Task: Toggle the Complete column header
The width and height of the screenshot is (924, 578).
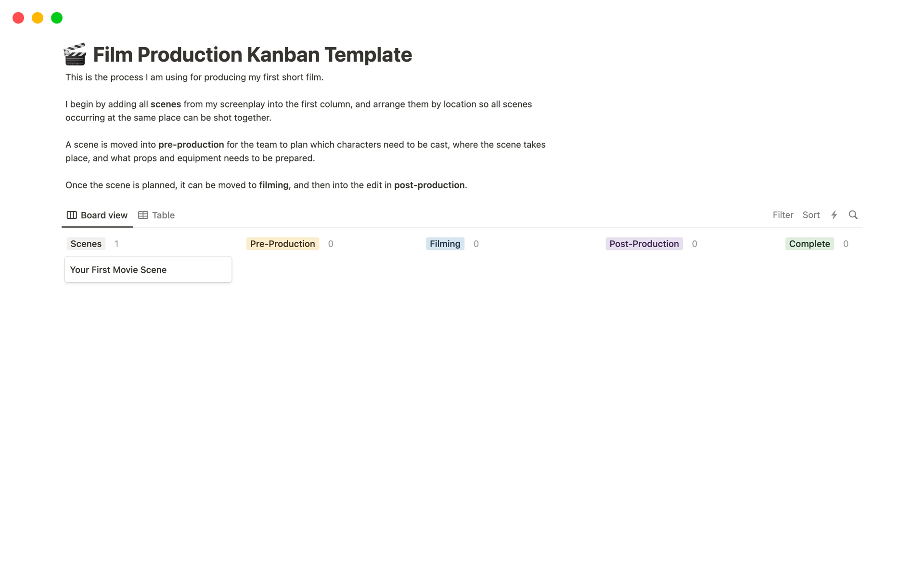Action: click(x=809, y=244)
